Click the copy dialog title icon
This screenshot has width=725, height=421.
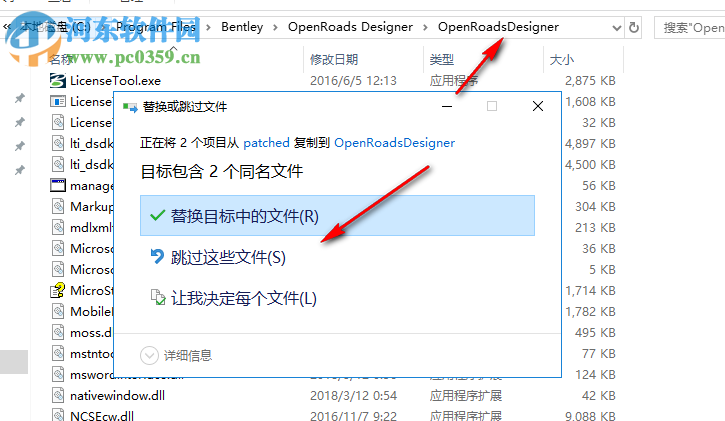click(130, 107)
